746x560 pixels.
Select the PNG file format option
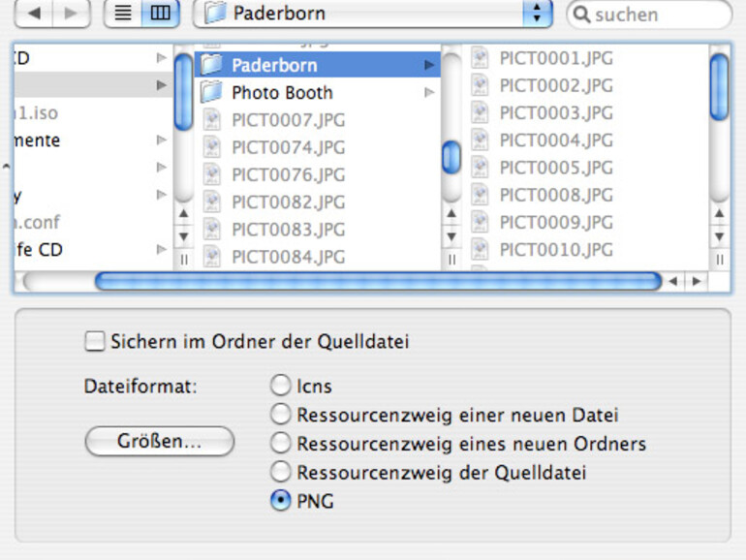click(281, 502)
